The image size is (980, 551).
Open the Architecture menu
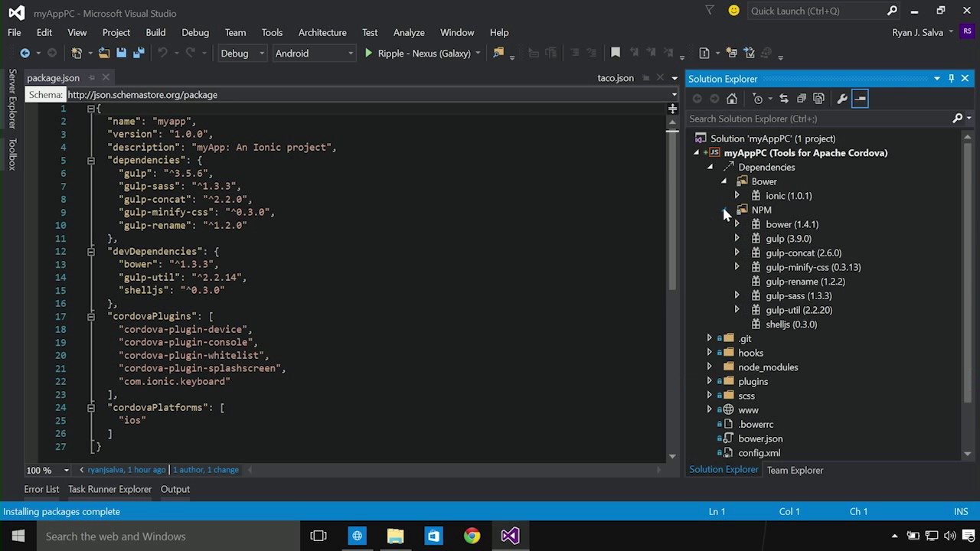pos(322,32)
